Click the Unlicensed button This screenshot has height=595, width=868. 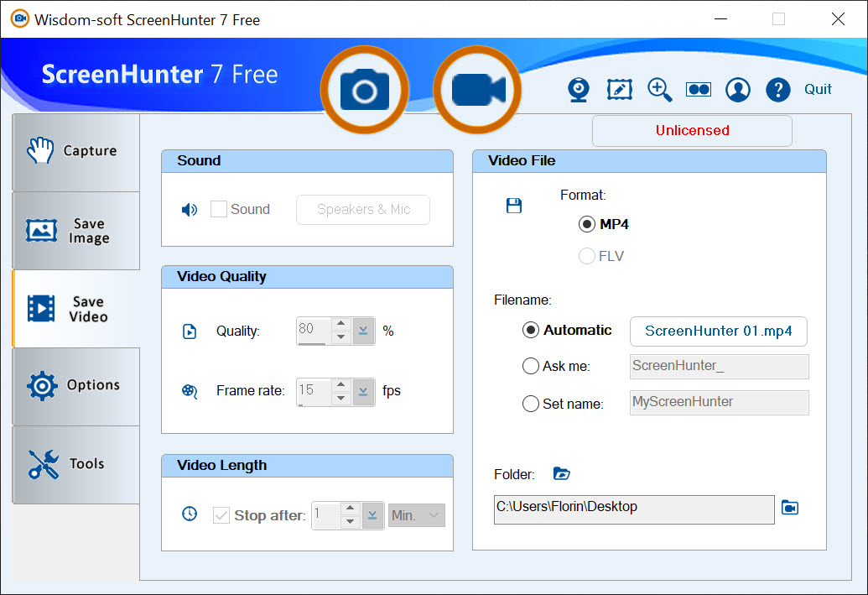click(x=692, y=131)
